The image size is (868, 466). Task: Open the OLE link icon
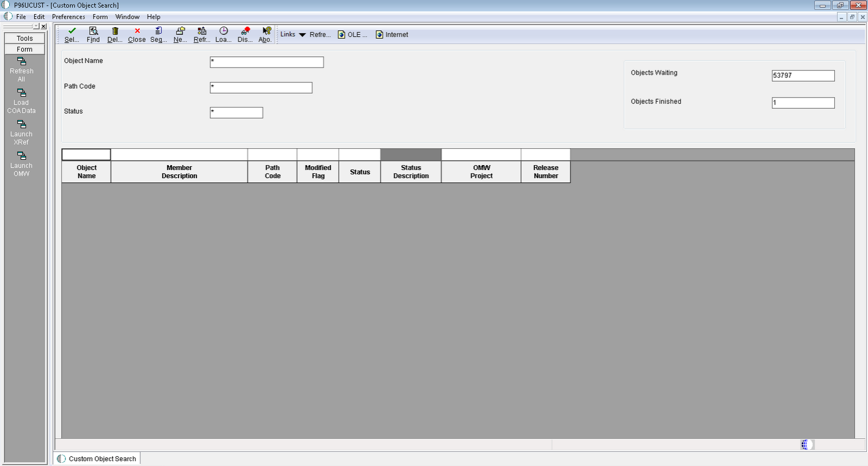pos(341,35)
